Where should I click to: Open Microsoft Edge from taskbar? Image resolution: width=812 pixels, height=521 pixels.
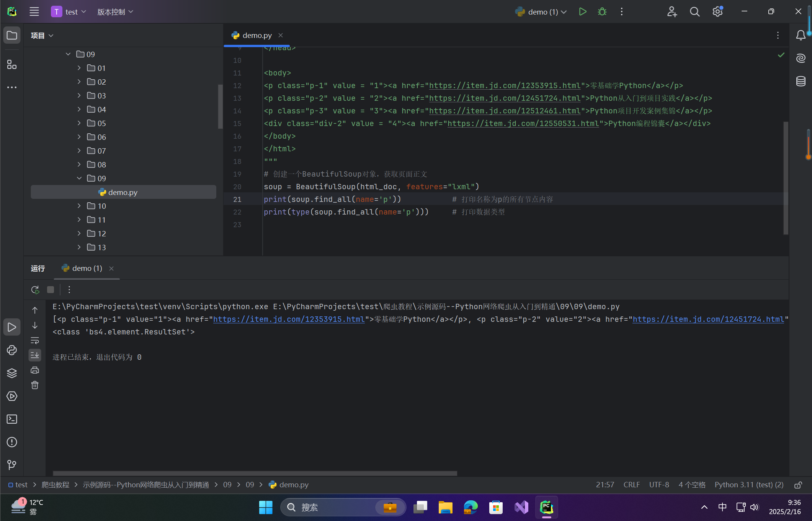click(471, 507)
